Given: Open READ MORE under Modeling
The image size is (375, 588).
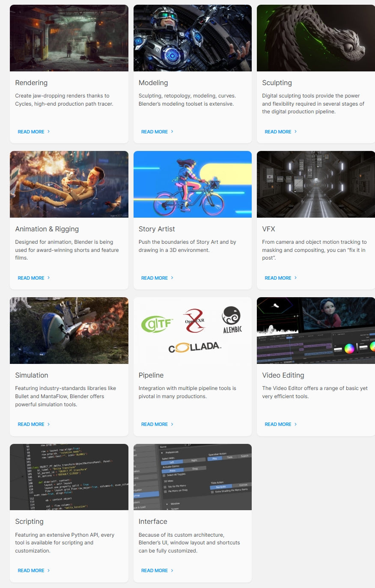Looking at the screenshot, I should point(154,132).
